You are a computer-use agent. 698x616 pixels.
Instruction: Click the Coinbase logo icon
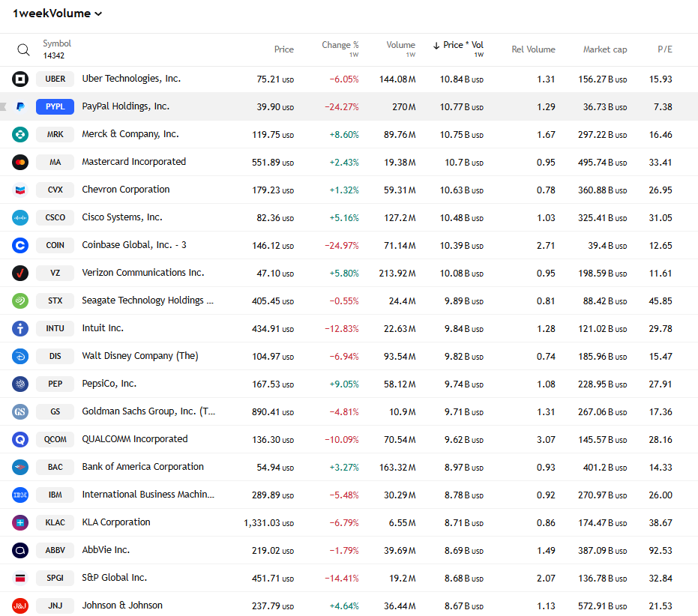point(20,245)
